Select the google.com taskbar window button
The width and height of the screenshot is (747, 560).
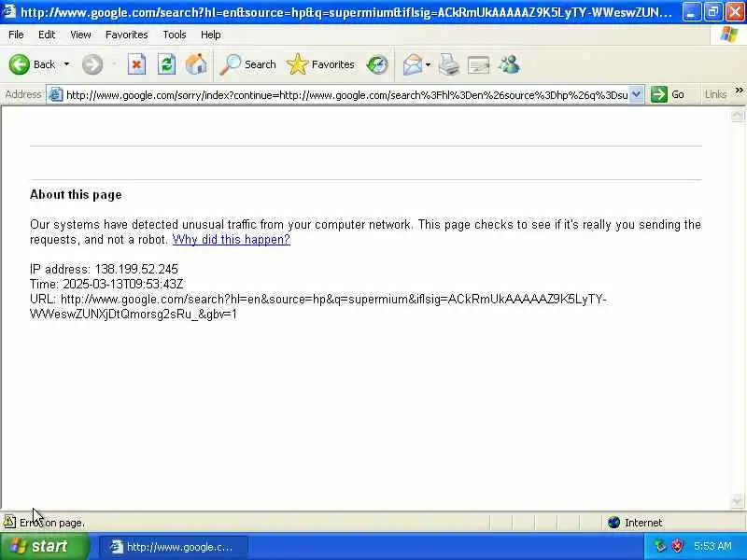(x=174, y=547)
